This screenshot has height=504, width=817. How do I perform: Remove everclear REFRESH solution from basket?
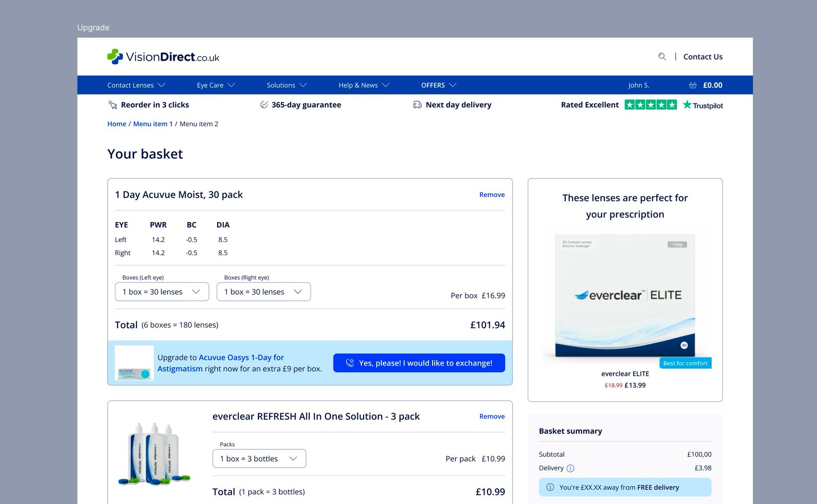coord(492,416)
